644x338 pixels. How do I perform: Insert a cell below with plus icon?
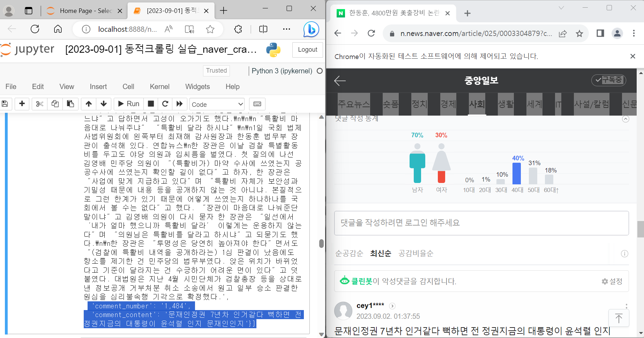click(x=22, y=104)
